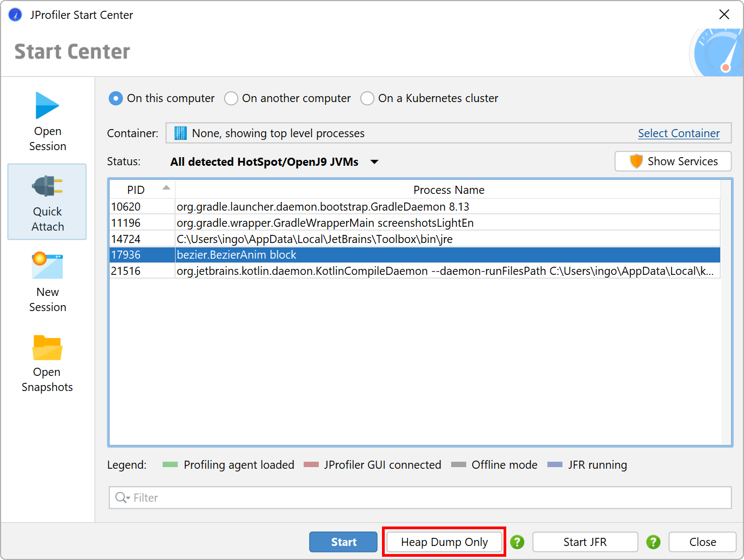Sort by the PID column header

click(x=142, y=190)
